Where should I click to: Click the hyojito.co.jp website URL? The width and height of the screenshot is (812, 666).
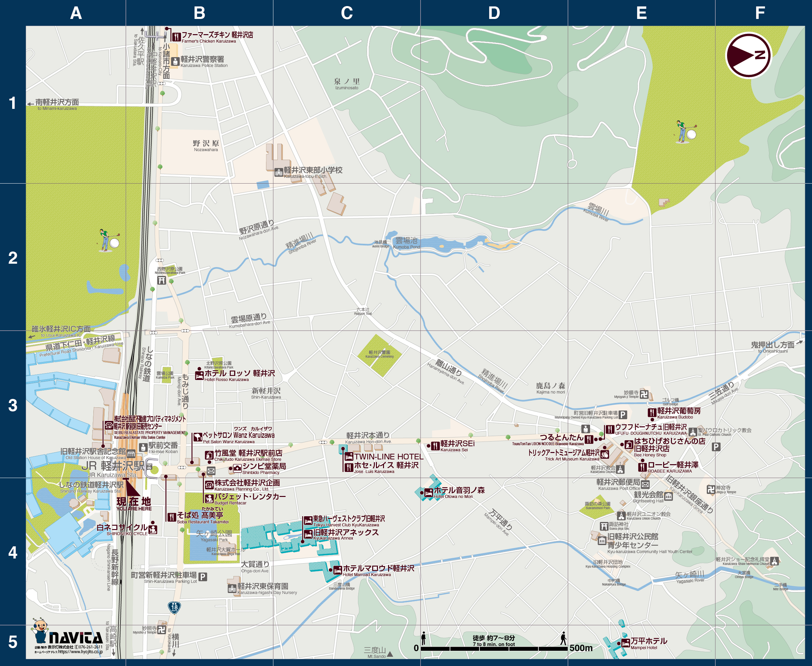[80, 652]
